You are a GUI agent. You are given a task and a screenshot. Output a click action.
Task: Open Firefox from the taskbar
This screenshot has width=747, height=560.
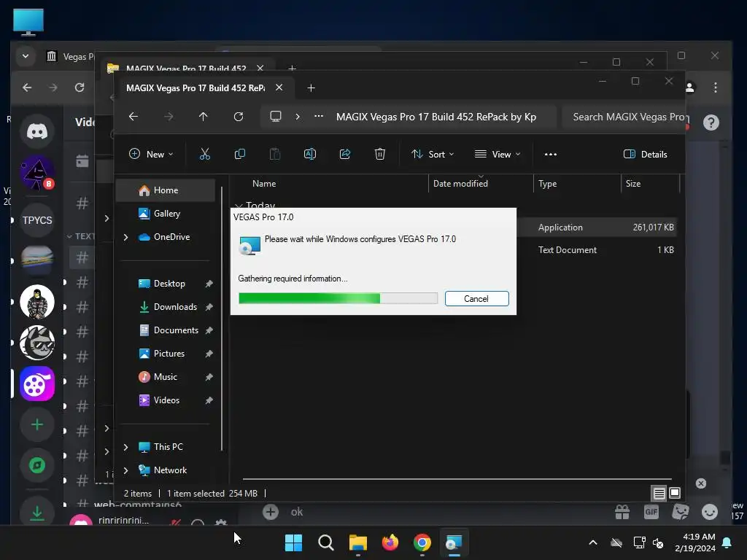(390, 542)
